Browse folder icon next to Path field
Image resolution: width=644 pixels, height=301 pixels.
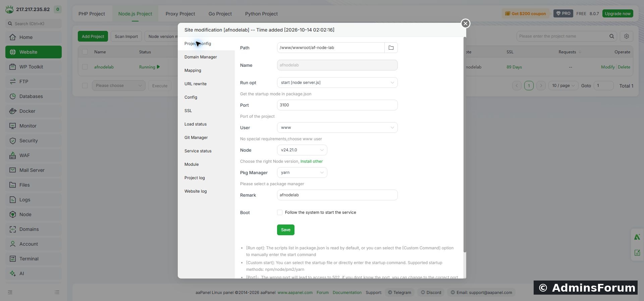(391, 48)
